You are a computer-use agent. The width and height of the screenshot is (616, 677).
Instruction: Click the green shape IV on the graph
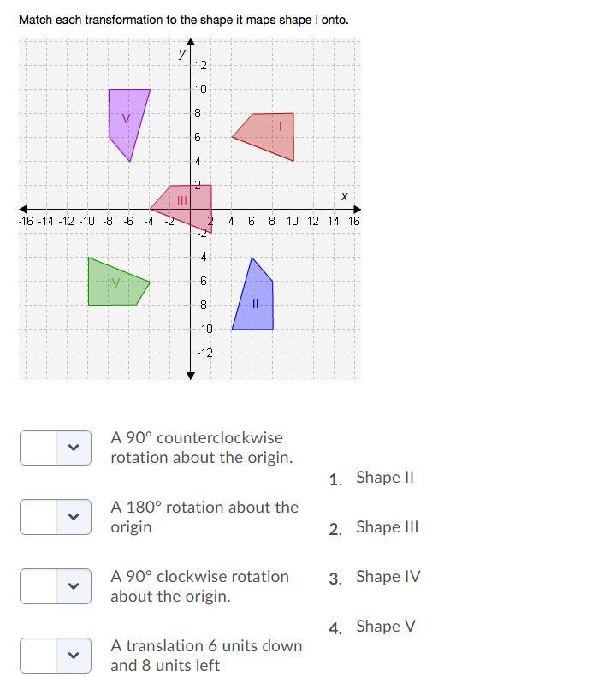point(113,284)
